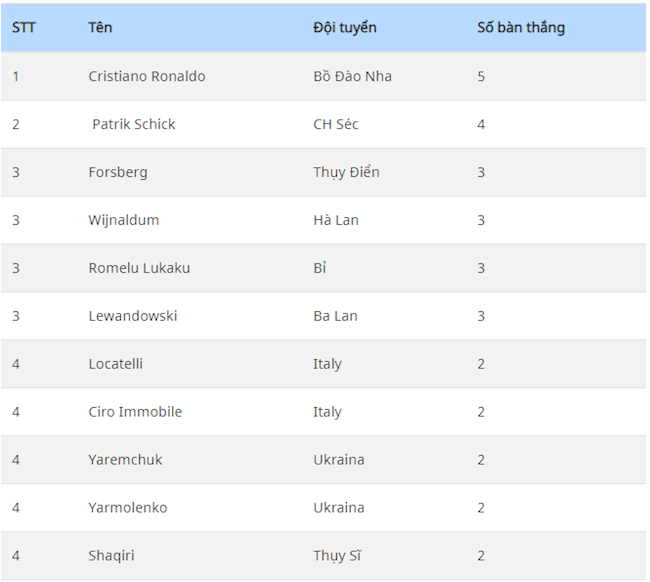Screen dimensions: 650x582
Task: Select the Patrik Schick name cell
Action: (134, 124)
